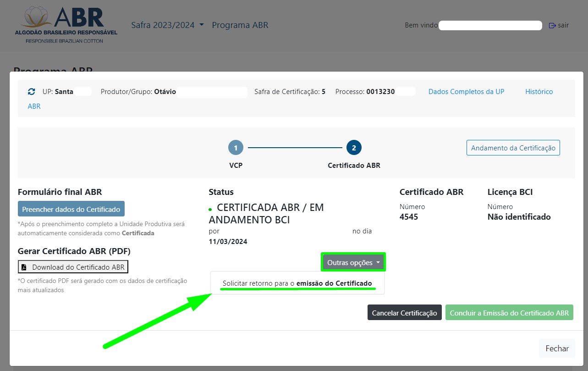Select step 1 VCP circle
The width and height of the screenshot is (588, 371).
tap(236, 148)
